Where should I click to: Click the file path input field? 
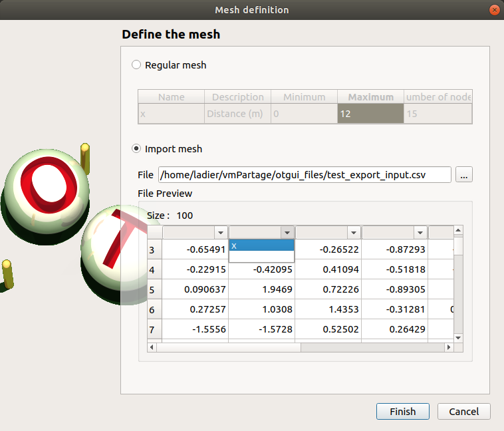pyautogui.click(x=305, y=175)
